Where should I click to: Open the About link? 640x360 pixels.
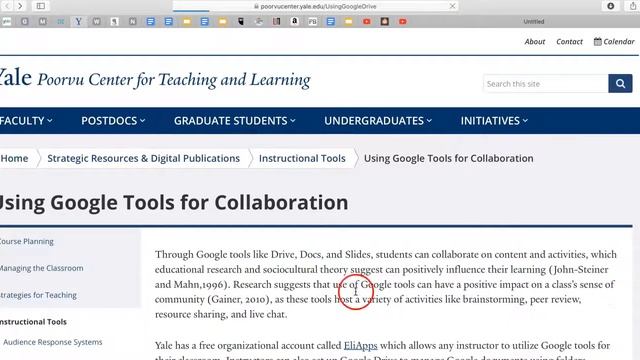535,42
